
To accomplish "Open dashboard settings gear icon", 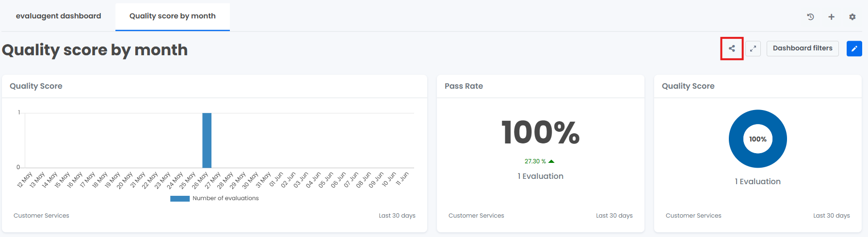I will coord(852,16).
